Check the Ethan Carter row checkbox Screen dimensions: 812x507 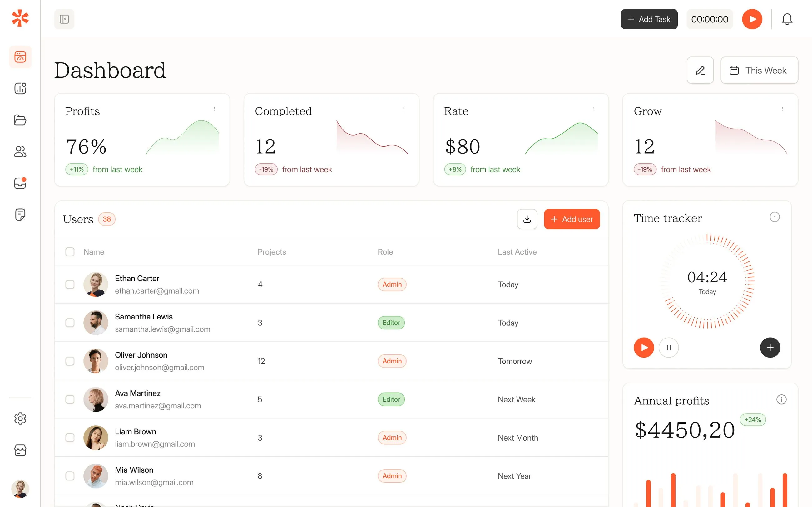tap(70, 284)
